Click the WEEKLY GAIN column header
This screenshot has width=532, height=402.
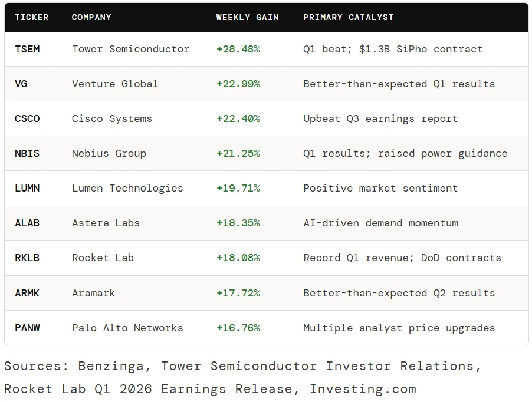coord(247,17)
